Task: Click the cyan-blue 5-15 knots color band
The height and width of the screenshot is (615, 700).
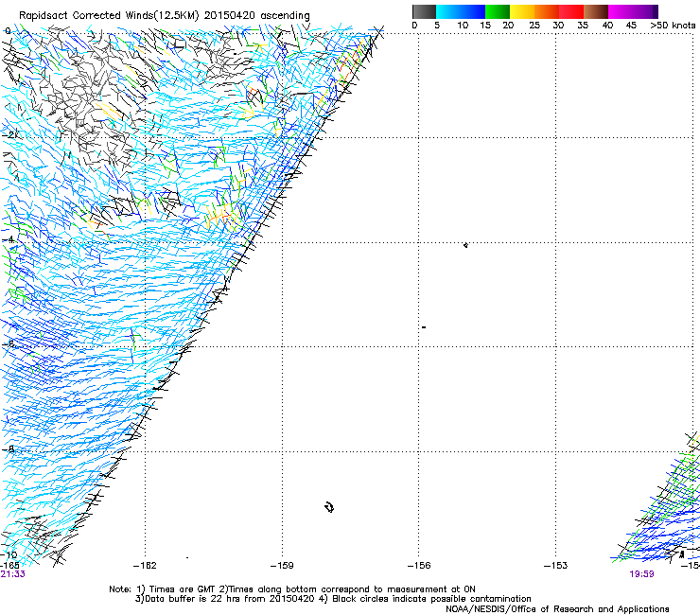Action: 461,11
